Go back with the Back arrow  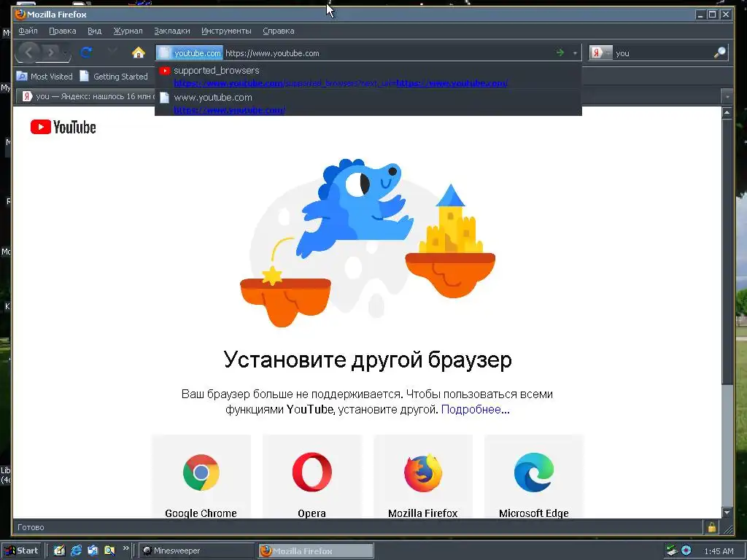28,52
